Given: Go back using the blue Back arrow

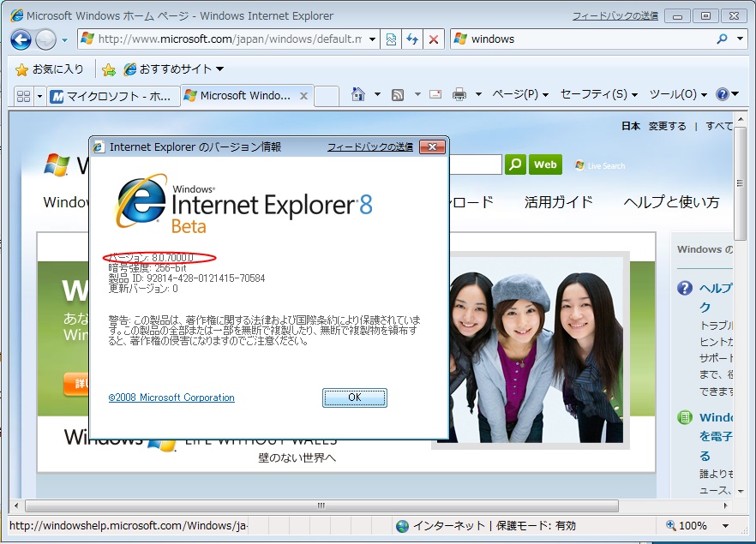Looking at the screenshot, I should coord(21,39).
